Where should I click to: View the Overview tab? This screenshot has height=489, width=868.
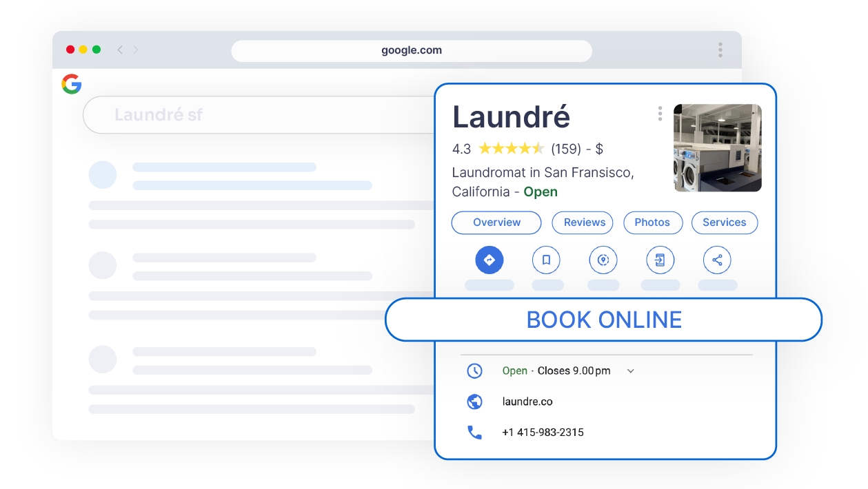[x=496, y=222]
